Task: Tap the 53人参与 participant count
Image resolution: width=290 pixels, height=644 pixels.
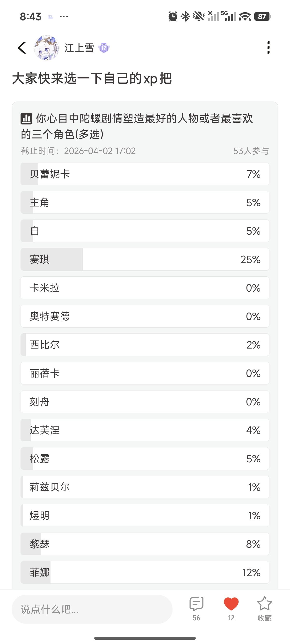Action: 251,151
